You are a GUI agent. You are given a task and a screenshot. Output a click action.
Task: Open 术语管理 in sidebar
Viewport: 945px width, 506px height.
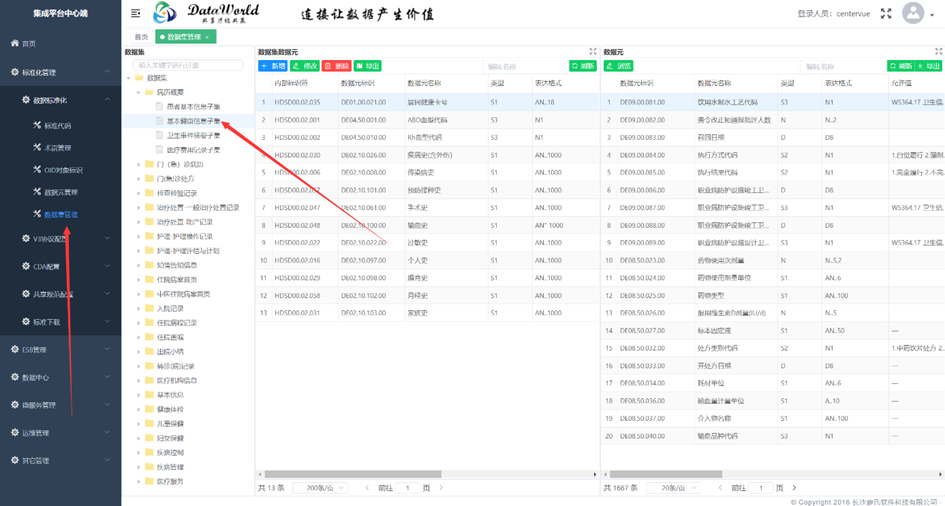click(x=58, y=148)
